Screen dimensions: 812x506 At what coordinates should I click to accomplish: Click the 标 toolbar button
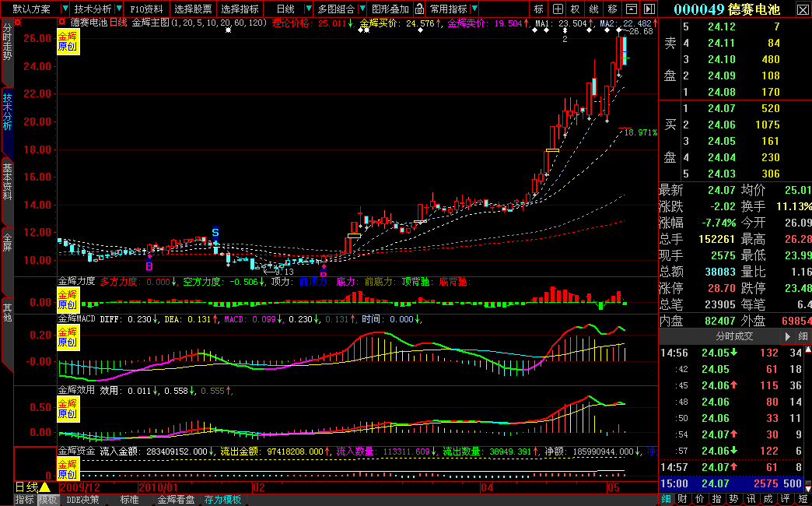pyautogui.click(x=539, y=9)
